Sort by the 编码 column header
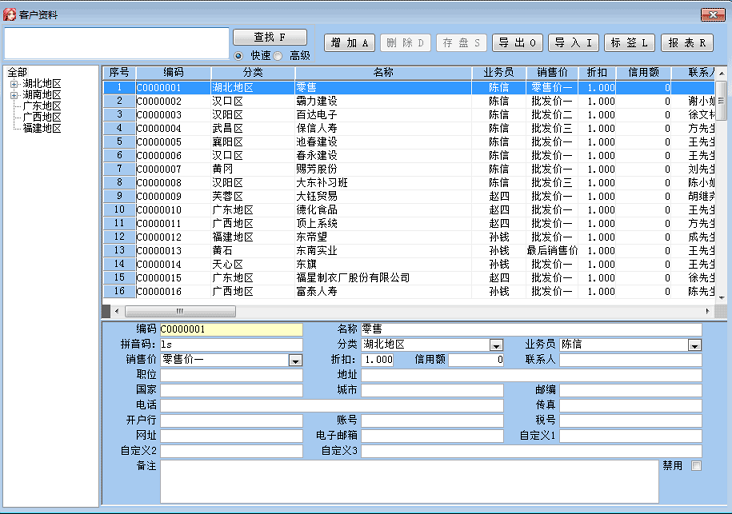This screenshot has width=732, height=514. (173, 72)
